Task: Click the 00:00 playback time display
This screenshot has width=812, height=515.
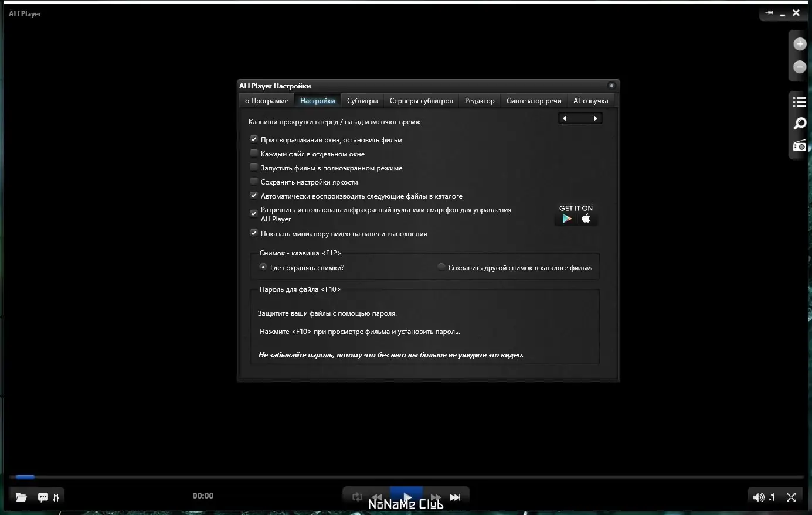Action: [x=203, y=496]
